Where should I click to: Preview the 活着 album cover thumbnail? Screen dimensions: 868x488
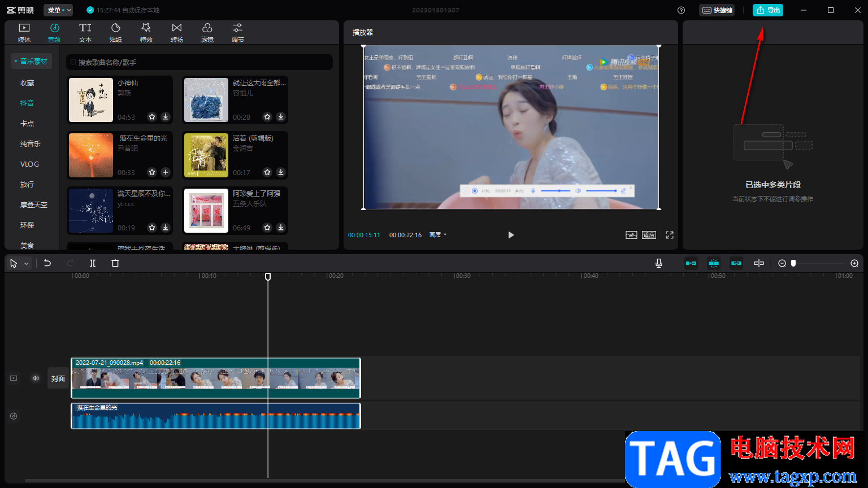(x=206, y=155)
